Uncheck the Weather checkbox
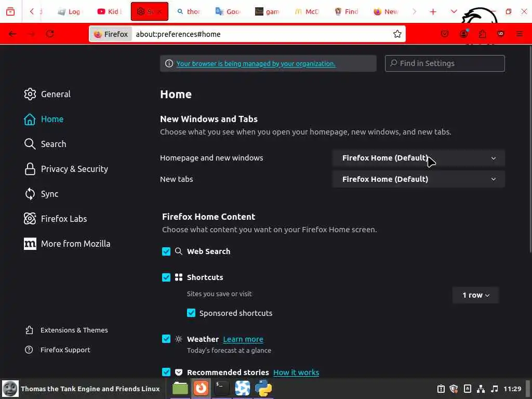This screenshot has height=399, width=532. click(x=166, y=339)
